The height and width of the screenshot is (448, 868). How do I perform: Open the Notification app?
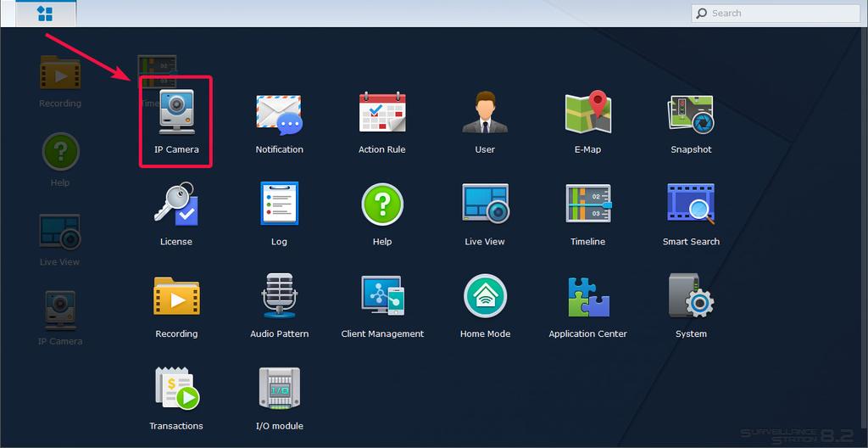point(279,115)
